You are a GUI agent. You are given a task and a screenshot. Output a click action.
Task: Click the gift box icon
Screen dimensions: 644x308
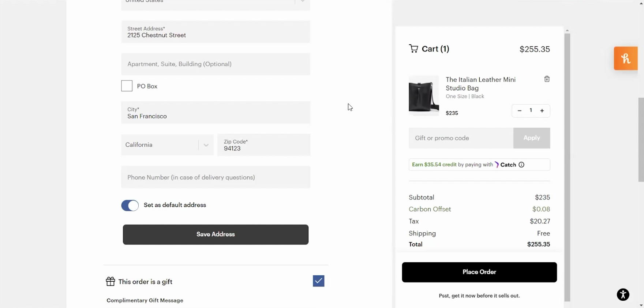click(x=110, y=281)
